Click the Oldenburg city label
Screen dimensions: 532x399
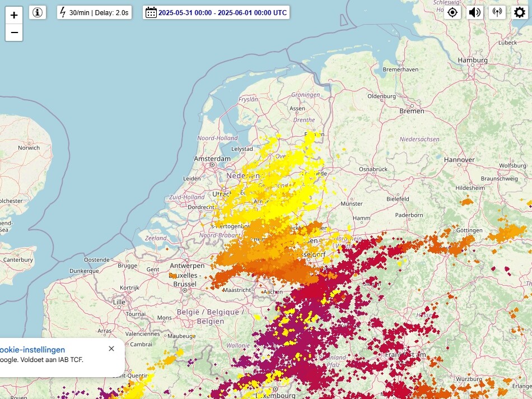[382, 96]
